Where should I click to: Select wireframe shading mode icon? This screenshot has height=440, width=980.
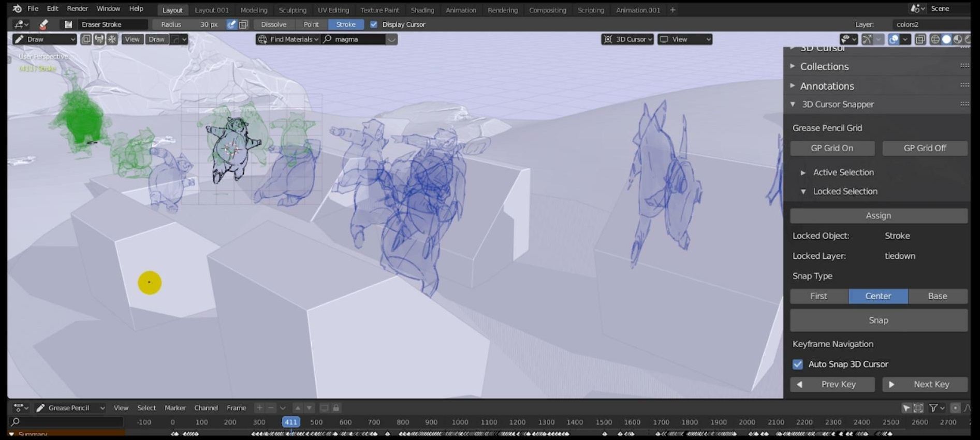(935, 39)
